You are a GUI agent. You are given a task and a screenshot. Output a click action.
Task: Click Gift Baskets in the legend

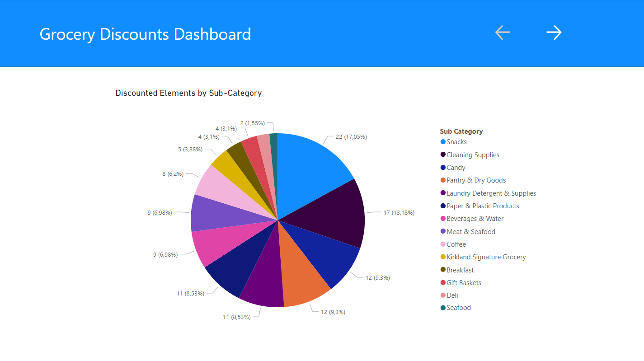click(464, 283)
